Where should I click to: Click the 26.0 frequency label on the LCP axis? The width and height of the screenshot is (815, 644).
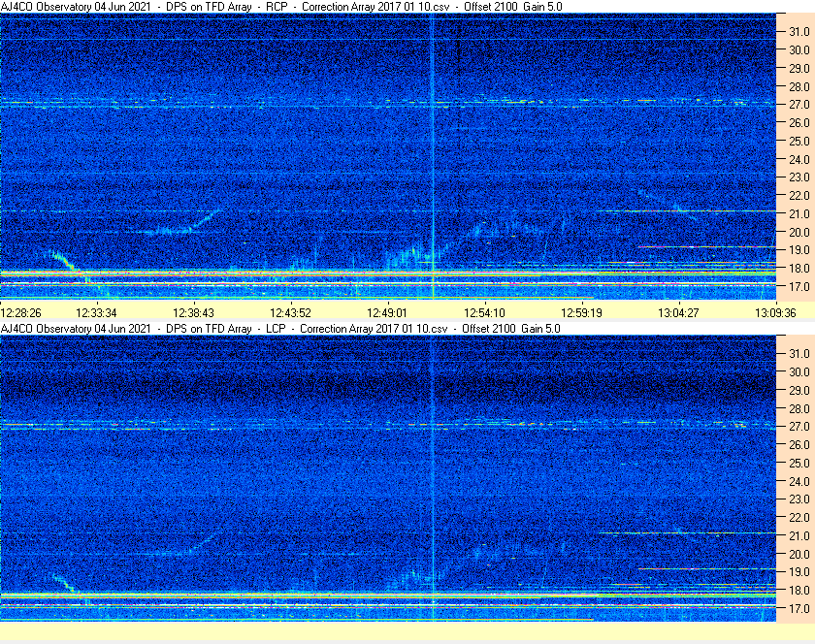tap(799, 444)
